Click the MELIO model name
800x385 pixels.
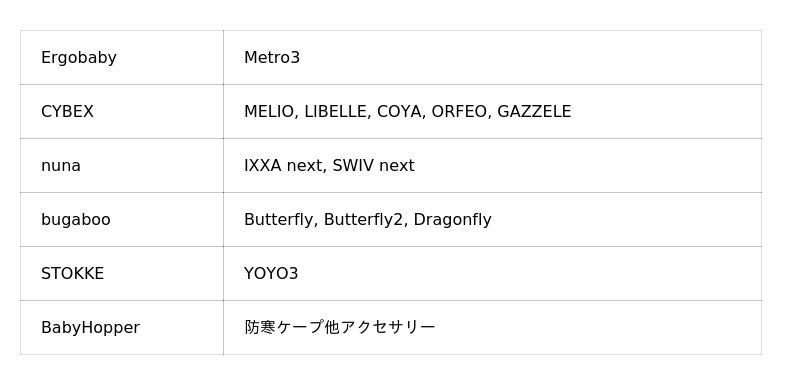pyautogui.click(x=270, y=112)
